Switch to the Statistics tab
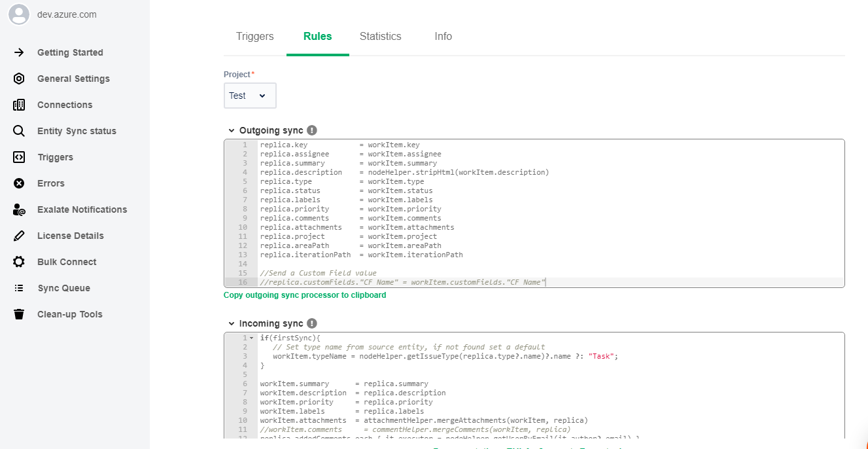Image resolution: width=868 pixels, height=449 pixels. (381, 37)
